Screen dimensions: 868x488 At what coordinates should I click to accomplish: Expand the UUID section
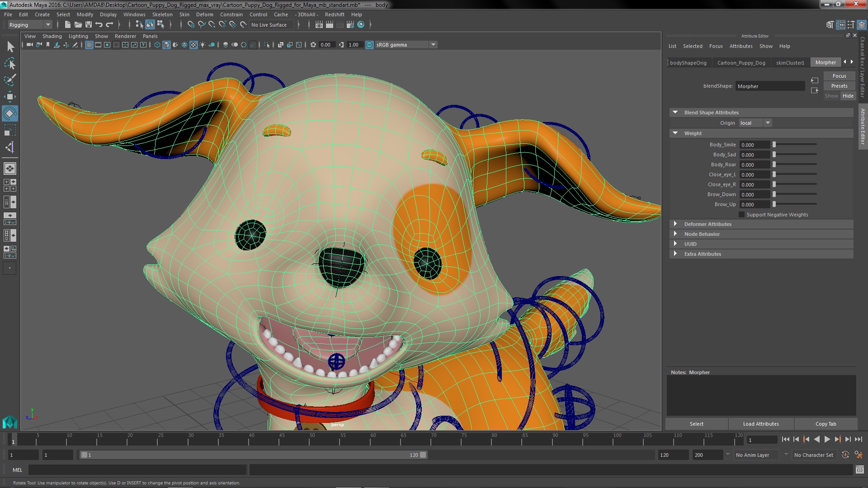675,244
